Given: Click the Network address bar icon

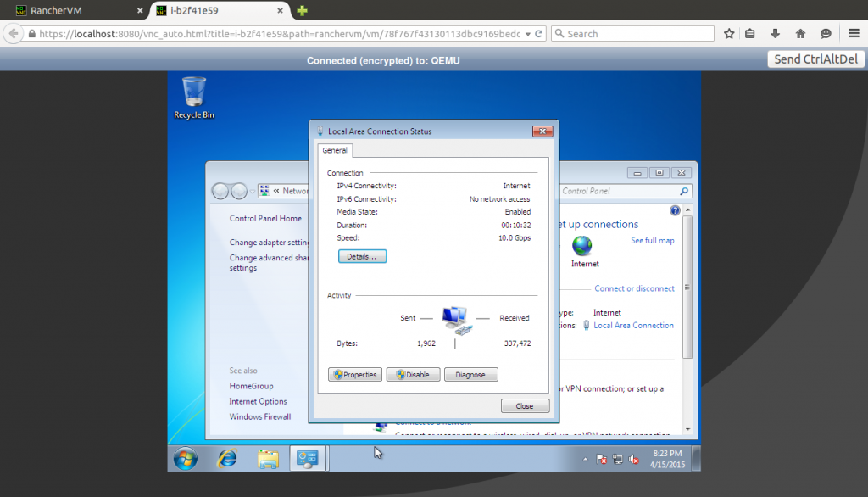Looking at the screenshot, I should click(264, 191).
